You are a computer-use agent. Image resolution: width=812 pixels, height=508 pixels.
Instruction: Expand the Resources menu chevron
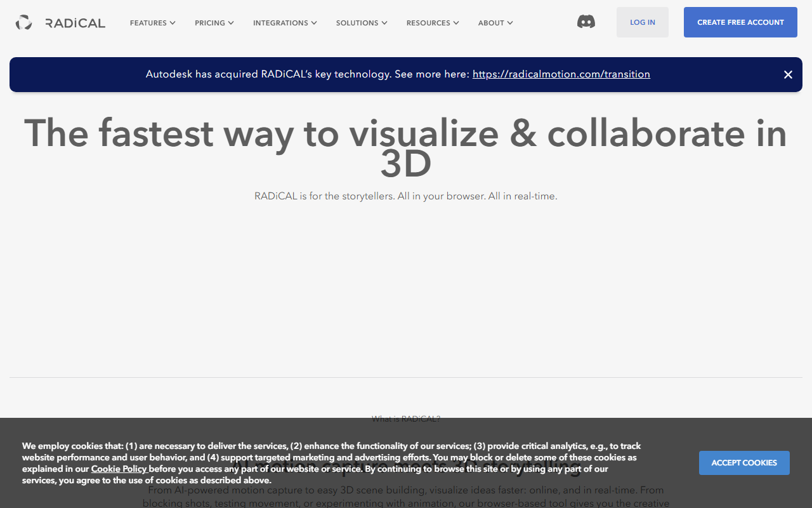coord(456,23)
